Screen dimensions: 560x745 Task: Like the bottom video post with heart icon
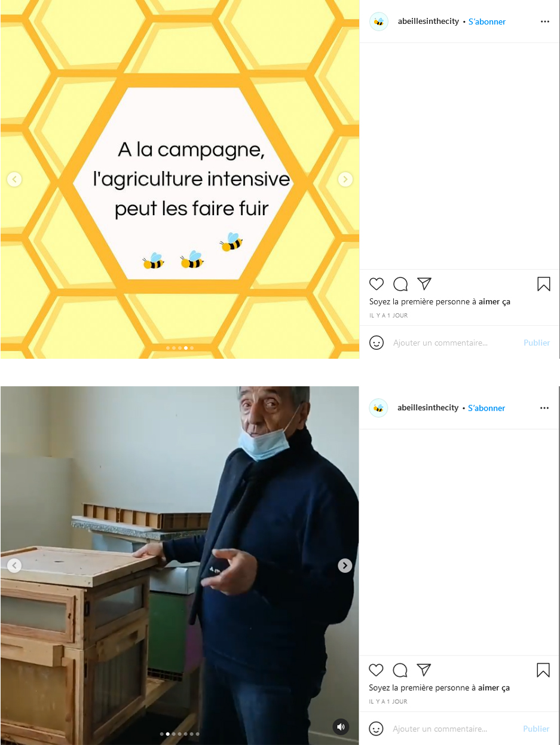point(376,670)
